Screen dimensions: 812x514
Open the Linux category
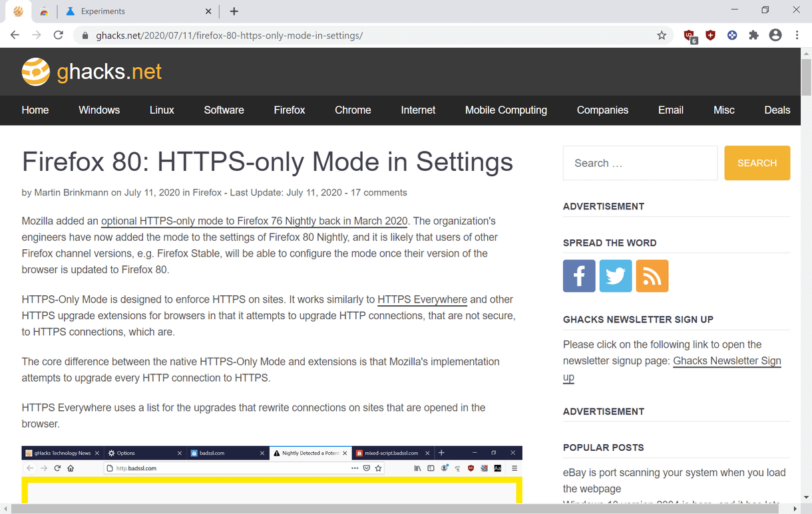[x=162, y=110]
